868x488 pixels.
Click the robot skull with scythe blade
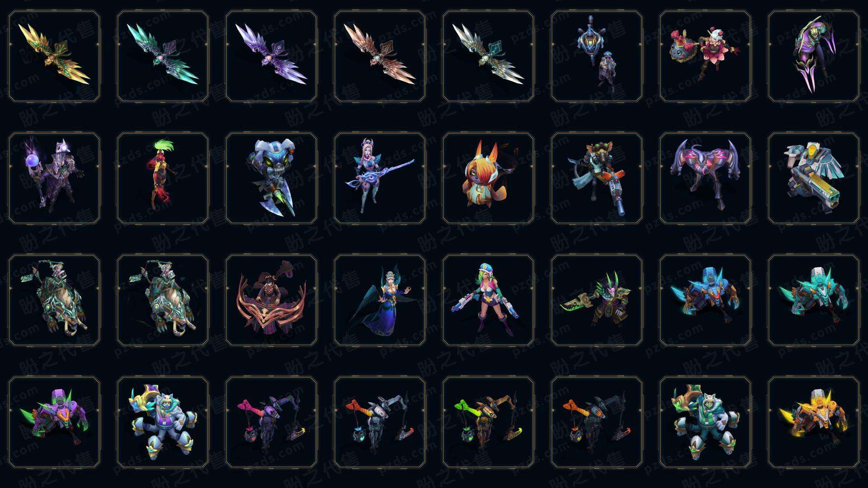(271, 178)
